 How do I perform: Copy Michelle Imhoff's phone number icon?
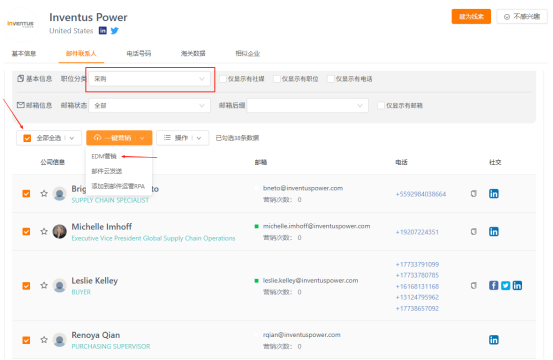474,232
